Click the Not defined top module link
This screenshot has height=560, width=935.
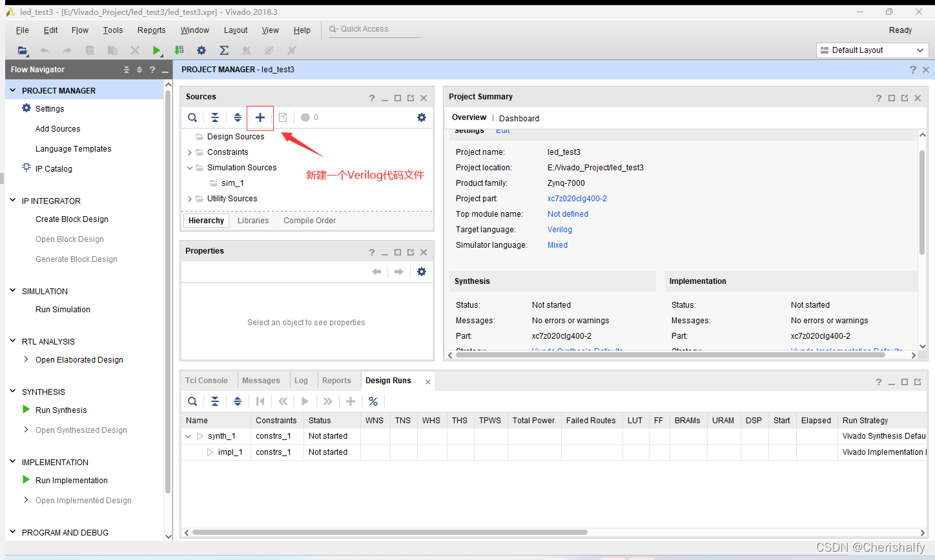[x=568, y=214]
